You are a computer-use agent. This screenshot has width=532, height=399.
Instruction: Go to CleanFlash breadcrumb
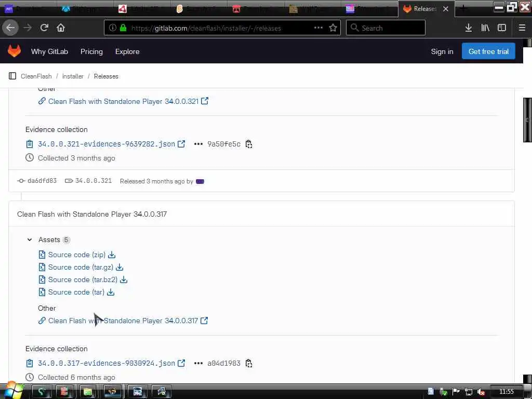coord(36,76)
